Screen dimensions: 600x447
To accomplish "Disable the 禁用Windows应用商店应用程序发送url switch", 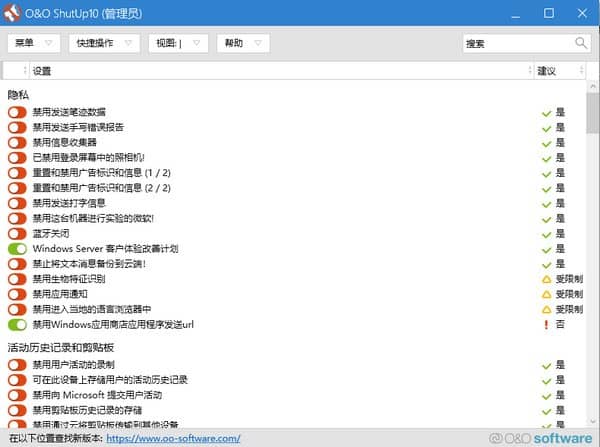I will (x=17, y=325).
